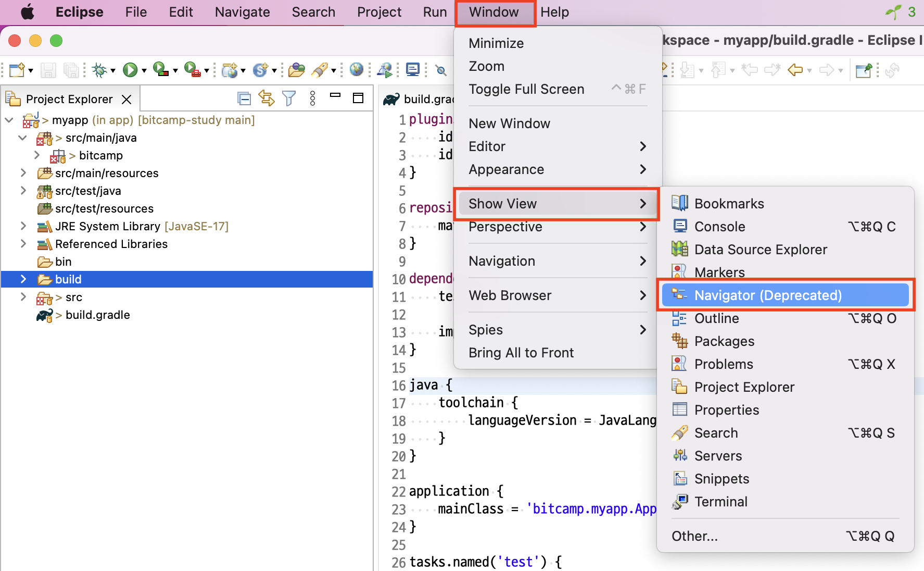Show the Terminal view
Viewport: 924px width, 571px height.
point(786,502)
